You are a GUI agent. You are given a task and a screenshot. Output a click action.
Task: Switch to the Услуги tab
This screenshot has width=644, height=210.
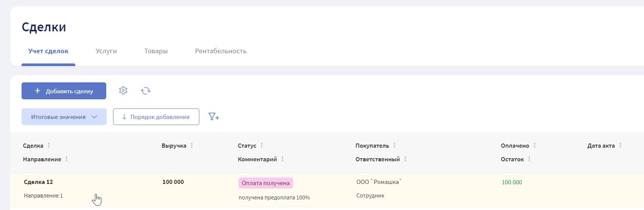point(106,51)
